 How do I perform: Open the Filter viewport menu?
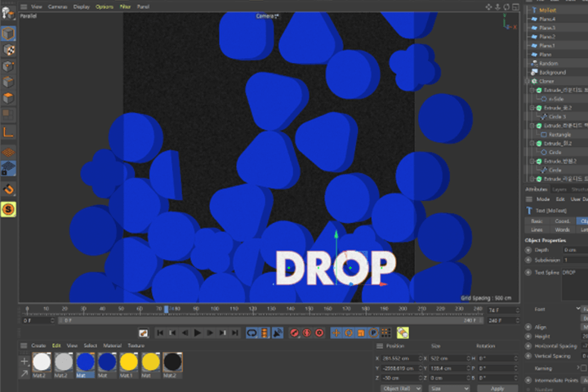click(x=125, y=7)
